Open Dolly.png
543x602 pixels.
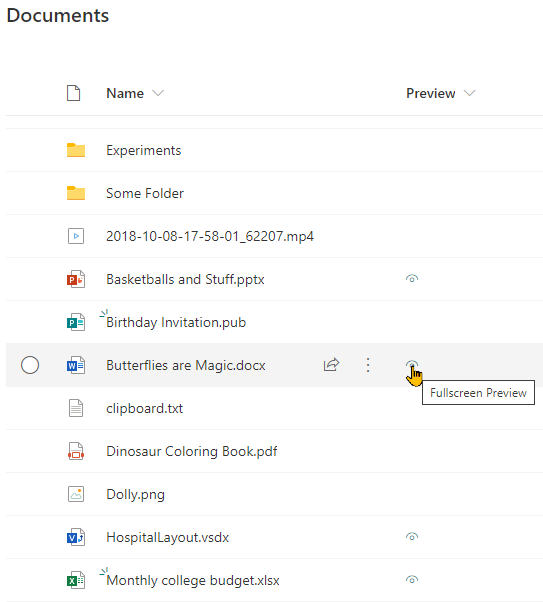point(136,494)
